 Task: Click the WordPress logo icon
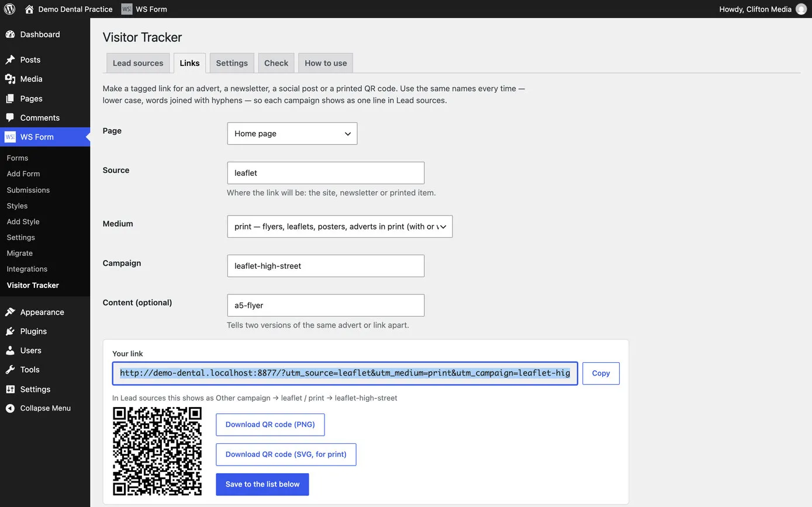point(9,9)
